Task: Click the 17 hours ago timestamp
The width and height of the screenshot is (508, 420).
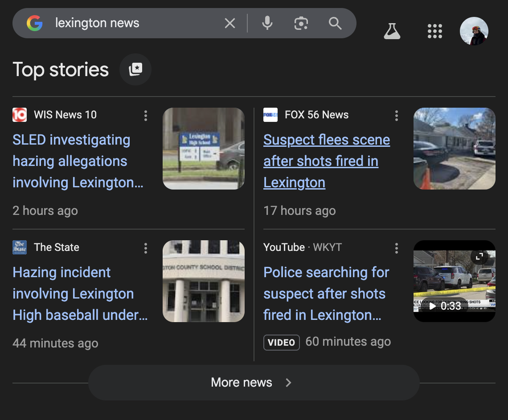Action: [300, 211]
